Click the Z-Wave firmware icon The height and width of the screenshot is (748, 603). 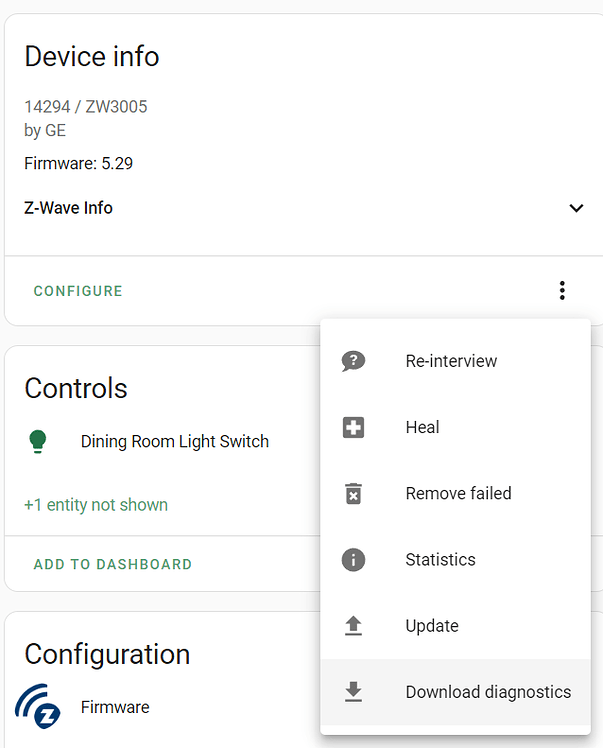click(38, 707)
